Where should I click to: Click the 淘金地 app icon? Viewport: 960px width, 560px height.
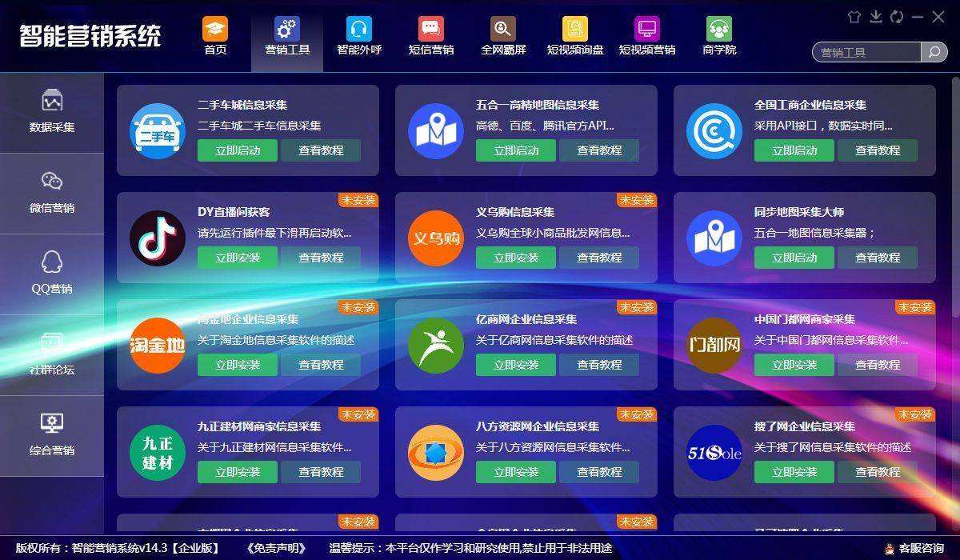point(158,346)
